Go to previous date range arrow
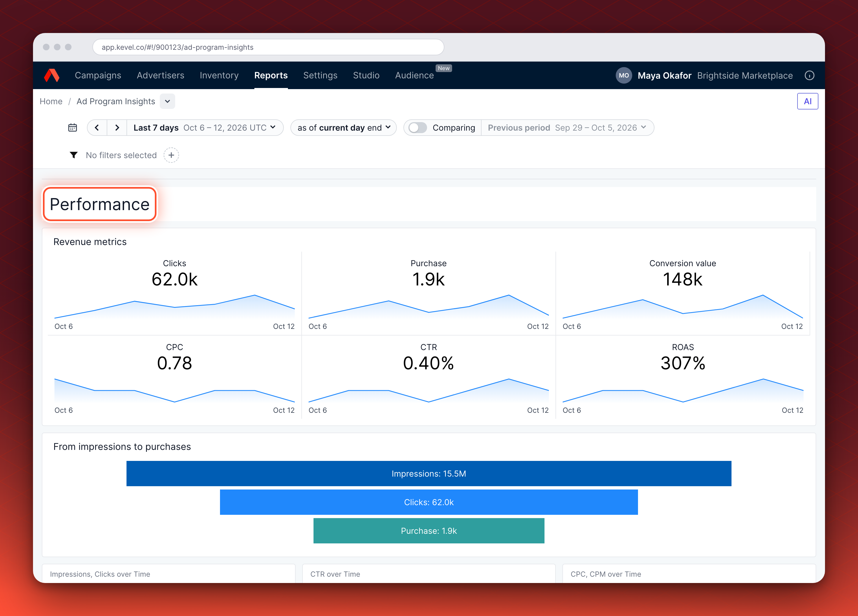The image size is (858, 616). (97, 128)
